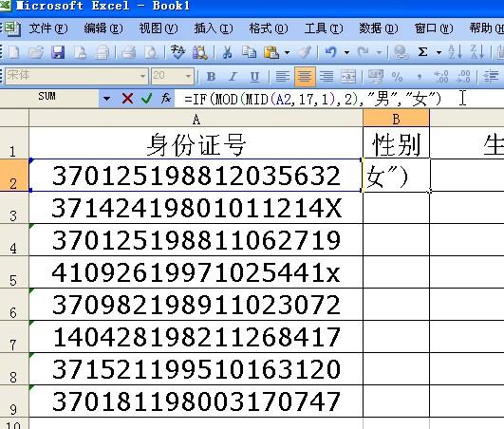The image size is (504, 429).
Task: Toggle Center alignment
Action: tap(305, 77)
